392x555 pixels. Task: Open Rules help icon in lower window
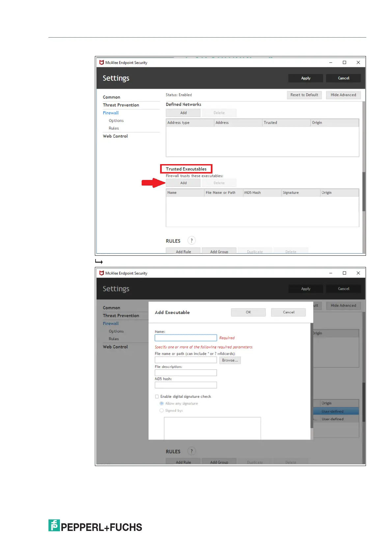[x=191, y=451]
